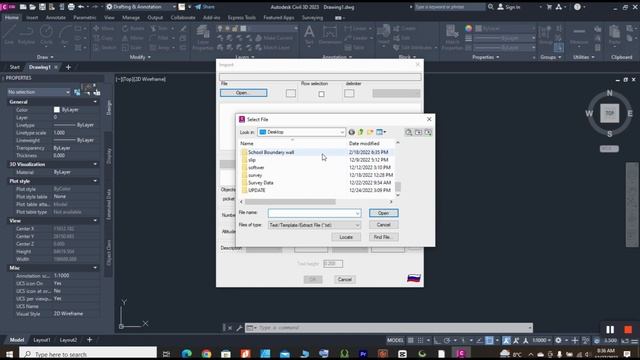Click Layer Properties icon in ribbon
The width and height of the screenshot is (640, 360).
[203, 38]
